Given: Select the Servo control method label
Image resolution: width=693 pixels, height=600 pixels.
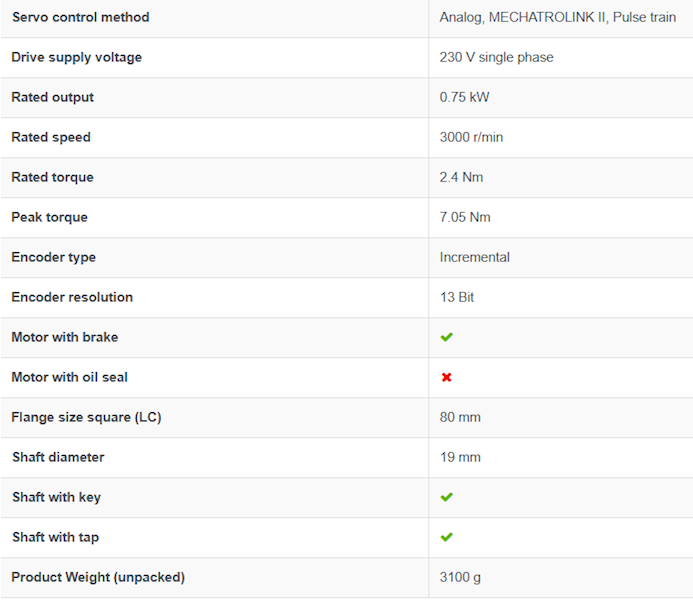Looking at the screenshot, I should pos(81,17).
